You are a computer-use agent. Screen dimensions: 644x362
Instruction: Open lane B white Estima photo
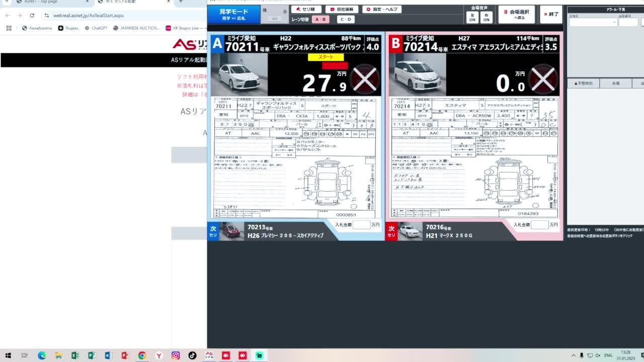click(417, 74)
